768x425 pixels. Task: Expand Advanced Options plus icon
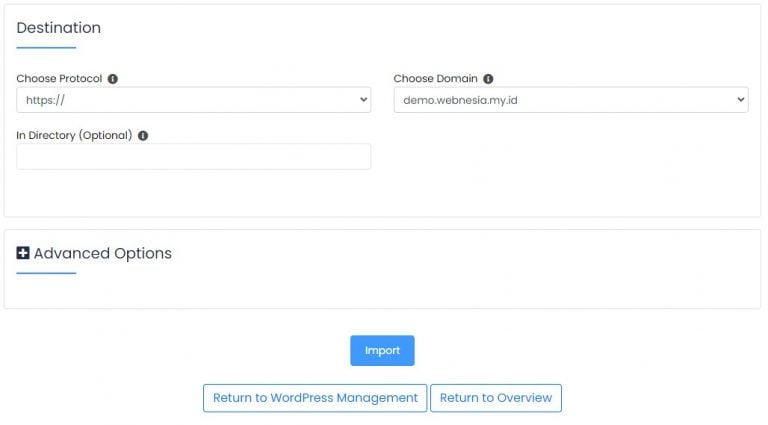tap(23, 253)
